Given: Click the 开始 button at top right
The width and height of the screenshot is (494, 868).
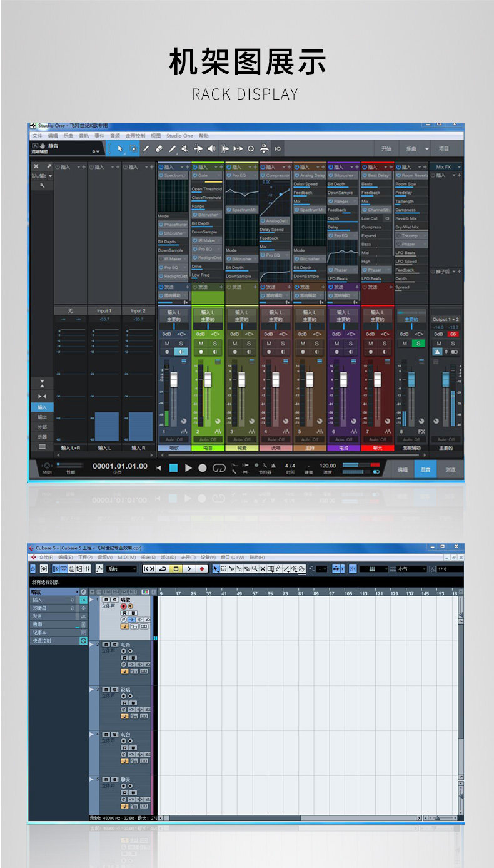Looking at the screenshot, I should click(386, 149).
